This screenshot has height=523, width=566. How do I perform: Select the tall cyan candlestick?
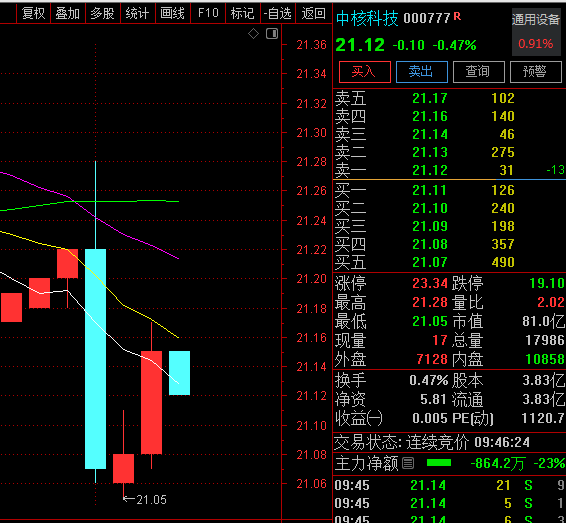pos(95,359)
